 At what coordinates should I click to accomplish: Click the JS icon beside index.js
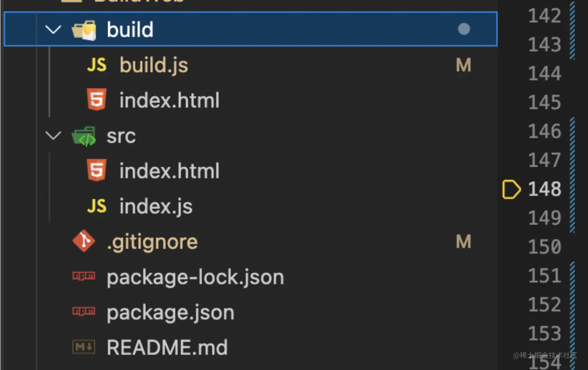(x=97, y=206)
